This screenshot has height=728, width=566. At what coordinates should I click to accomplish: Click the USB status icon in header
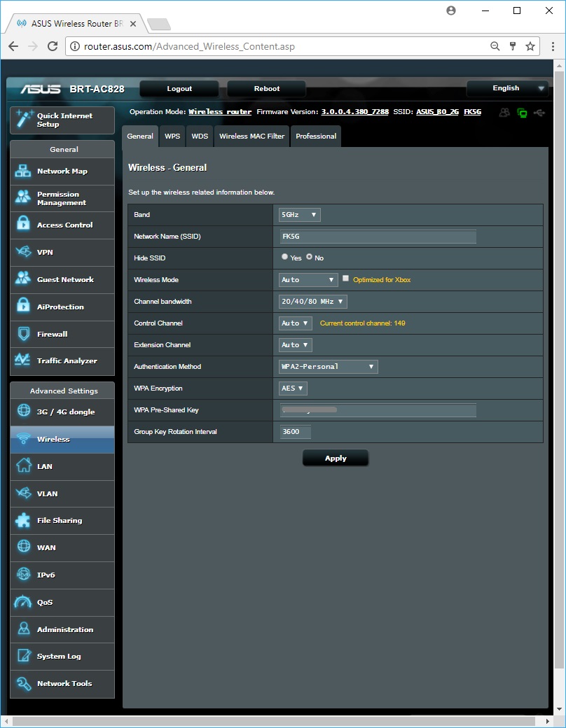point(539,112)
